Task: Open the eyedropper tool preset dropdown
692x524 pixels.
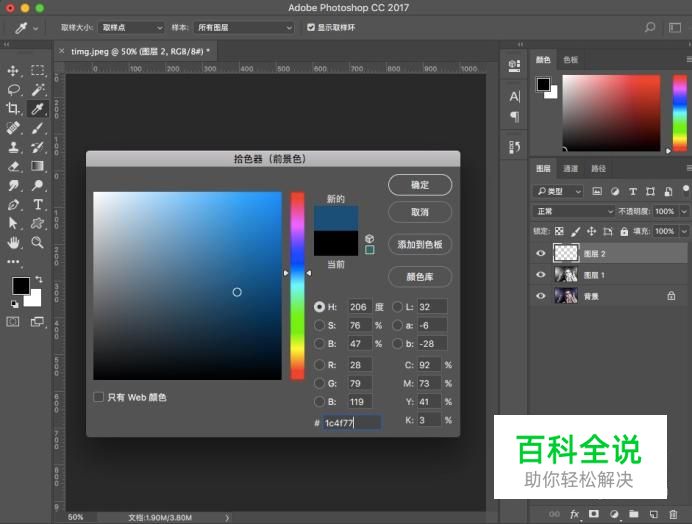Action: coord(36,29)
